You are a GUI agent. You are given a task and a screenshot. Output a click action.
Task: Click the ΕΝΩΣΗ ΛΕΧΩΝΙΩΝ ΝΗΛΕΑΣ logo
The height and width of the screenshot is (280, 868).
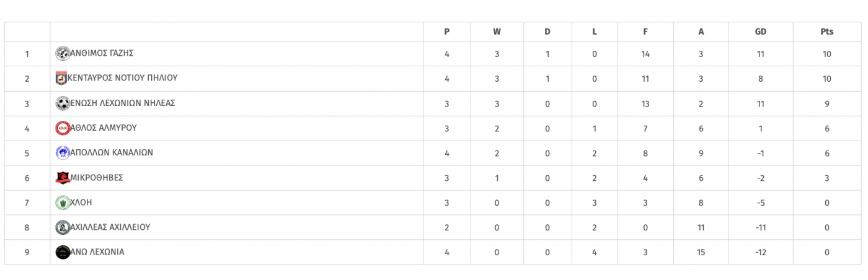point(63,103)
